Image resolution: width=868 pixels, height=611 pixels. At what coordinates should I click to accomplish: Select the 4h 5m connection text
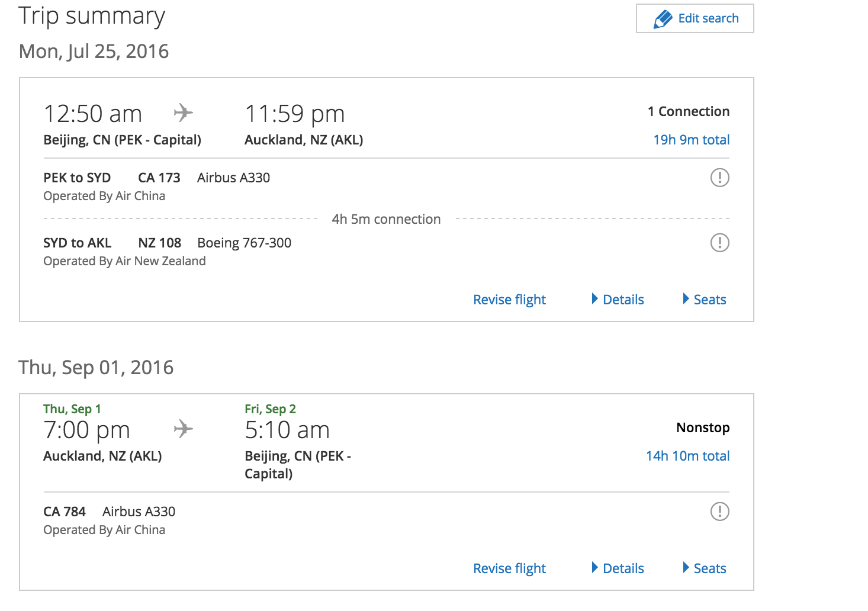tap(386, 220)
